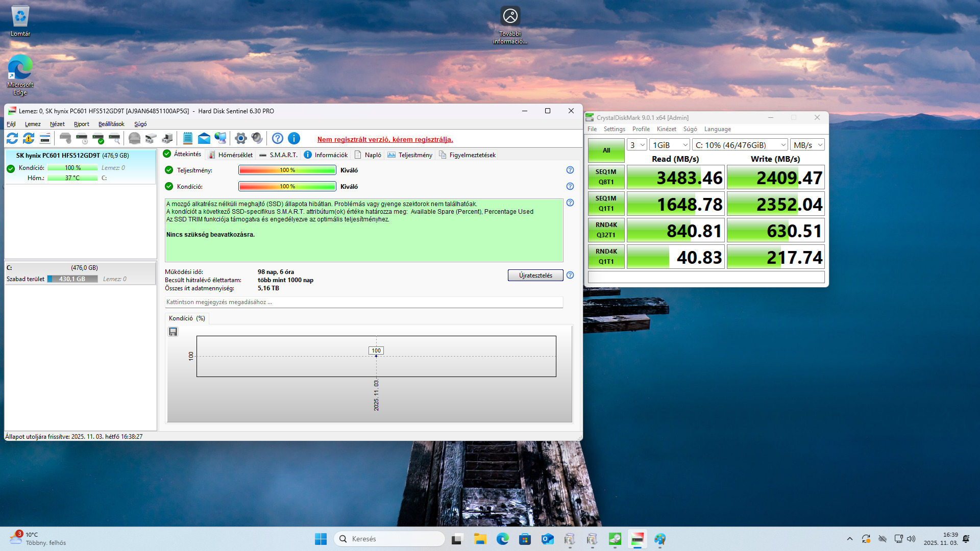This screenshot has width=980, height=551.
Task: Click the notepad report icon in toolbar
Action: pyautogui.click(x=188, y=138)
